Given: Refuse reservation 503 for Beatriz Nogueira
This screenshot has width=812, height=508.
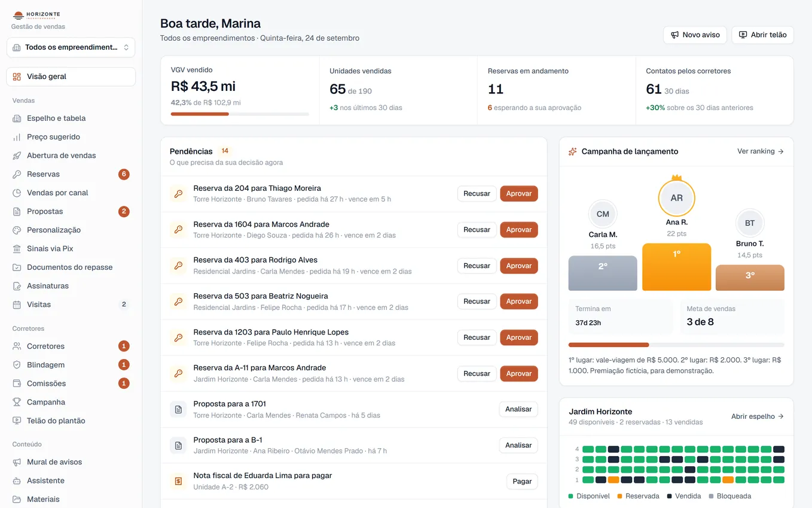Looking at the screenshot, I should tap(477, 302).
